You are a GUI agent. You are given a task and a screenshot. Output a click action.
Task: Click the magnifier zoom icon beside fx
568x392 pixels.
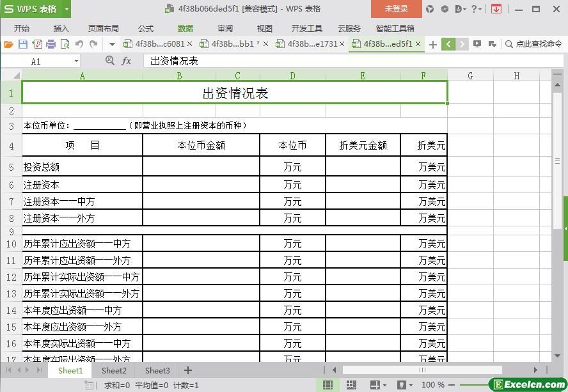[x=110, y=61]
